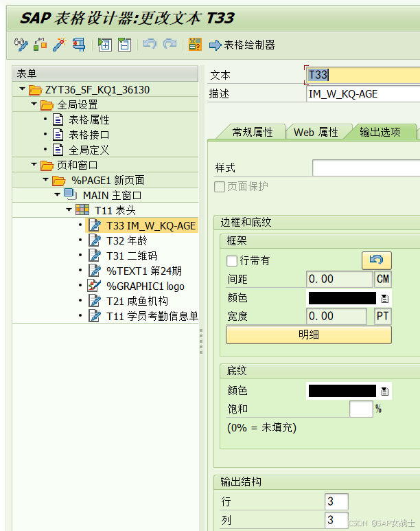420x531 pixels.
Task: Click the PT unit field
Action: [x=383, y=316]
